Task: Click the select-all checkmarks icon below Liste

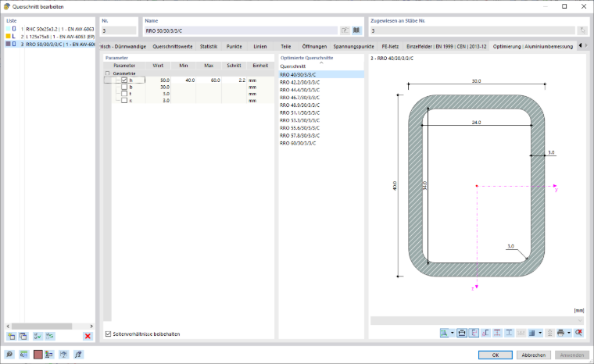Action: tap(38, 336)
